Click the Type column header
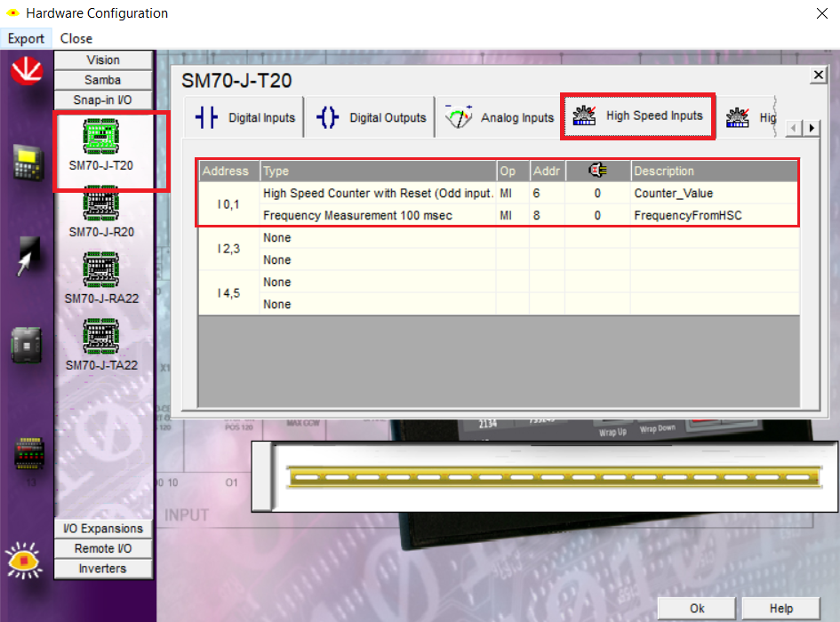The width and height of the screenshot is (840, 622). pyautogui.click(x=378, y=171)
